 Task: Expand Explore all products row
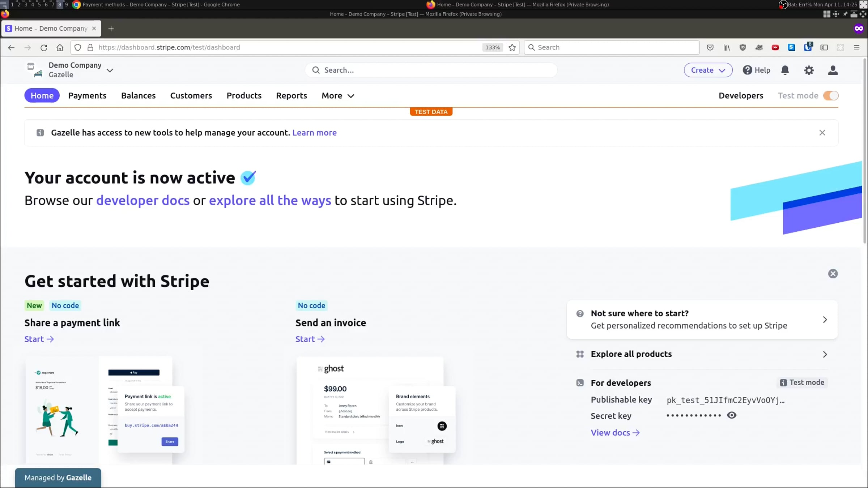point(702,354)
